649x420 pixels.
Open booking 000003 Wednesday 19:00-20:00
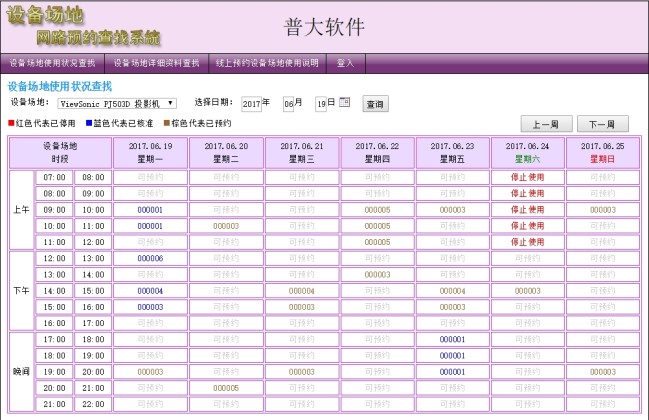pyautogui.click(x=302, y=372)
